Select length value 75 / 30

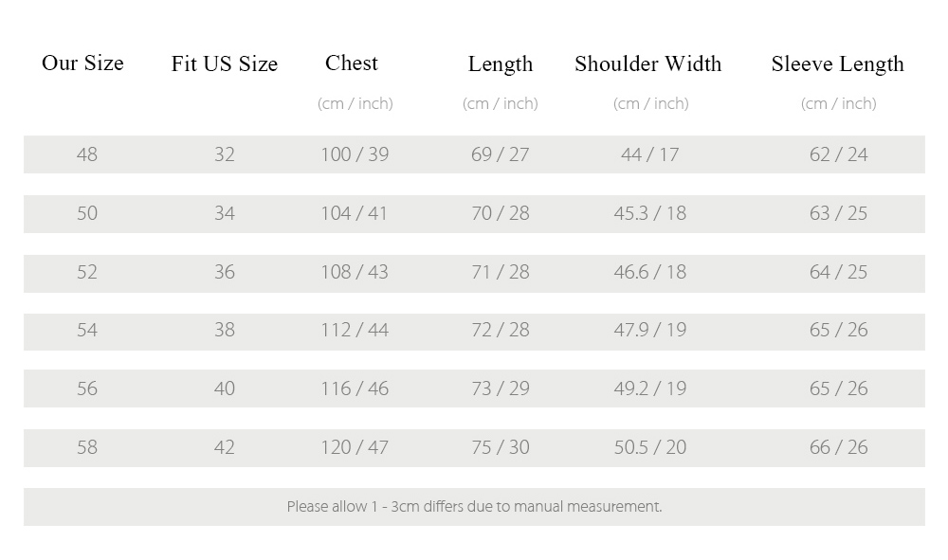click(501, 447)
